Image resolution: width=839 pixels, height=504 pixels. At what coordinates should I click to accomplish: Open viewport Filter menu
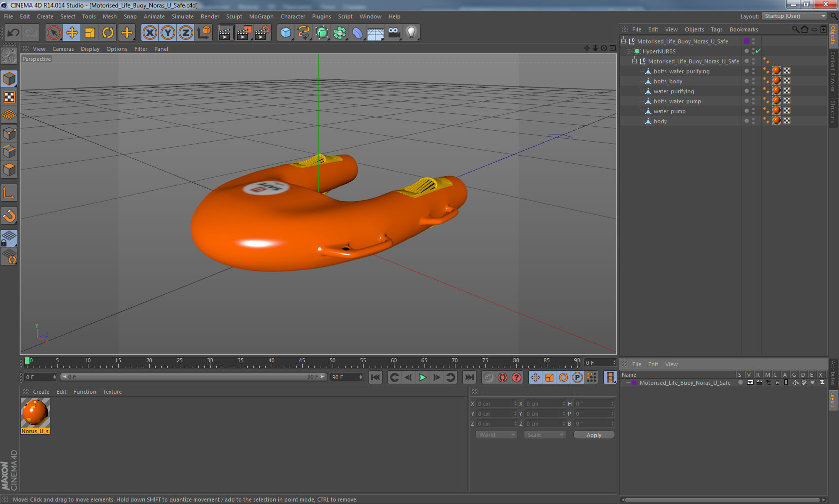(141, 49)
